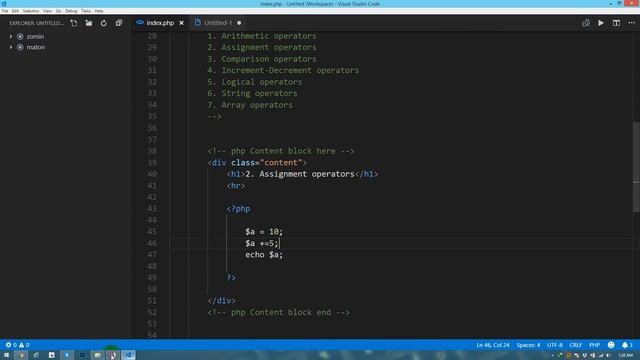Click the line '$a = 10;'

tap(264, 232)
